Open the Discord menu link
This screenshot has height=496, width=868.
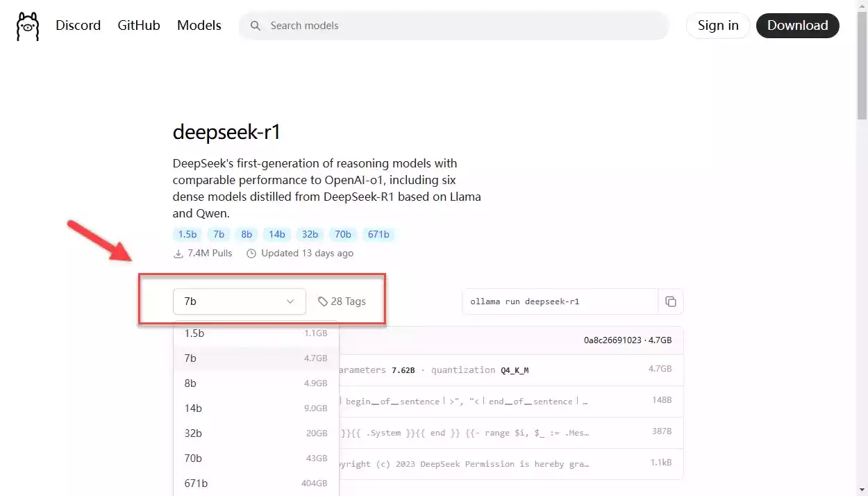pos(78,26)
